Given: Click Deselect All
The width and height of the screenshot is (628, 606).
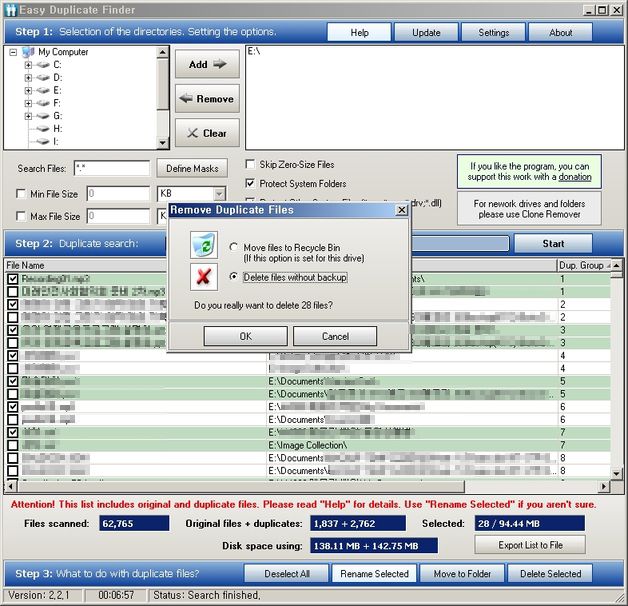Looking at the screenshot, I should 287,574.
